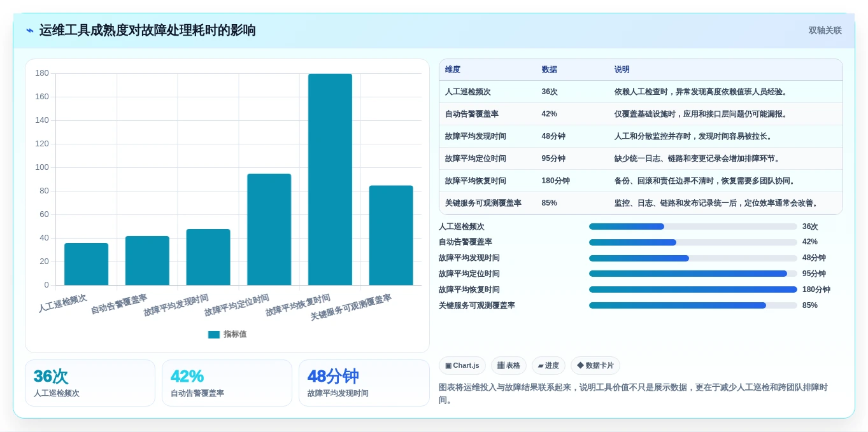This screenshot has height=432, width=868.
Task: Click the 48分钟 table data cell
Action: coord(553,136)
